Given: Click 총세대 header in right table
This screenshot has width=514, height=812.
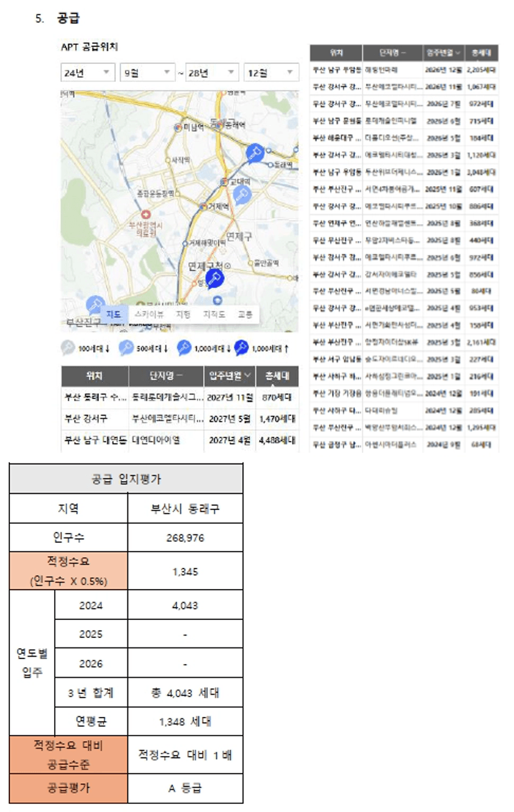Looking at the screenshot, I should coord(482,53).
